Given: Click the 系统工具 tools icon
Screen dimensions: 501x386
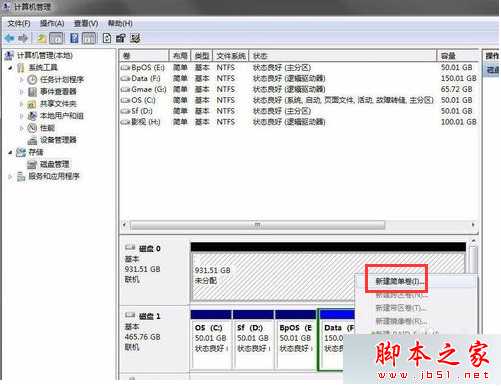Looking at the screenshot, I should click(21, 68).
